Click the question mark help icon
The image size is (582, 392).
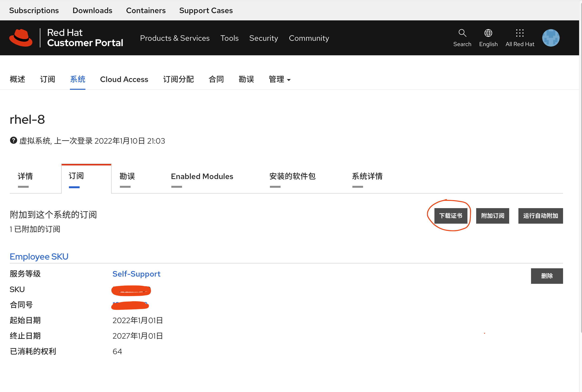[13, 140]
